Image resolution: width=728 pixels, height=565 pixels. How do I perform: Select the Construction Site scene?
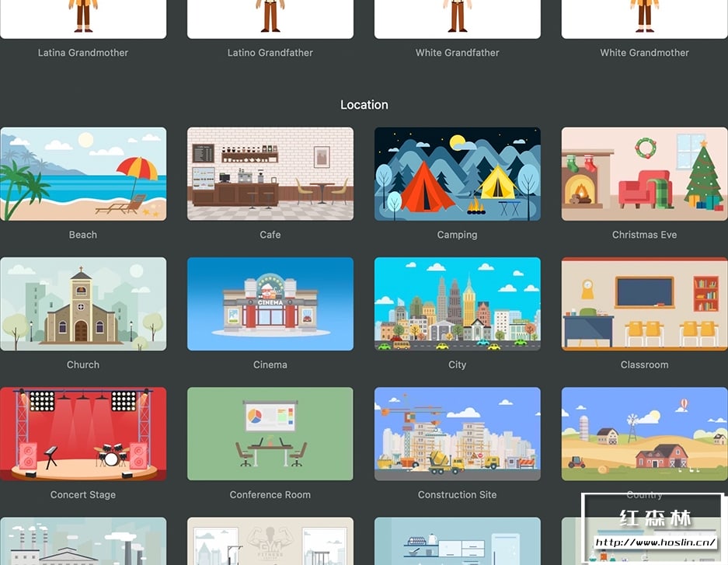[458, 434]
